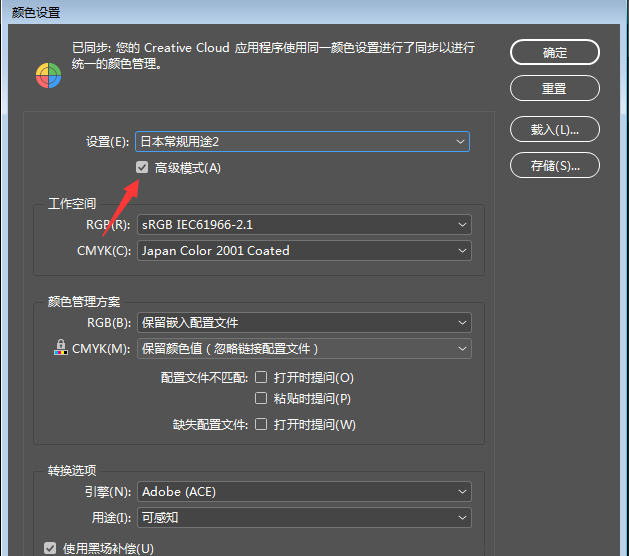Viewport: 629px width, 556px height.
Task: Click the 颜色设置 dialog title
Action: [36, 12]
